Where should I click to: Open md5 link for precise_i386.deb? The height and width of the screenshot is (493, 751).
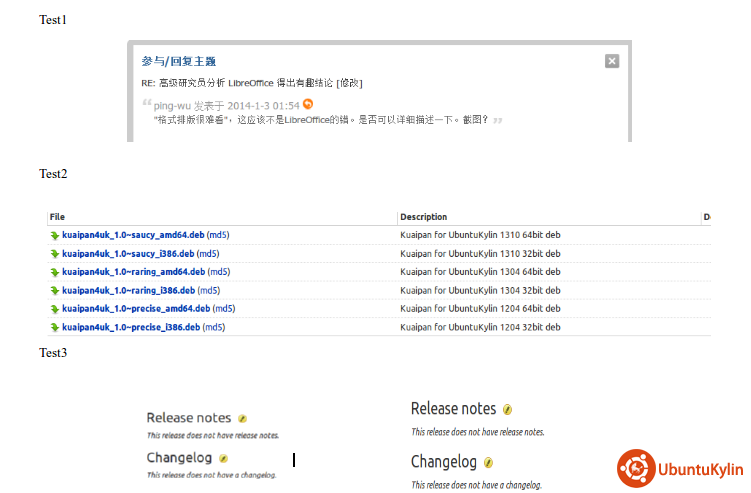(x=213, y=327)
